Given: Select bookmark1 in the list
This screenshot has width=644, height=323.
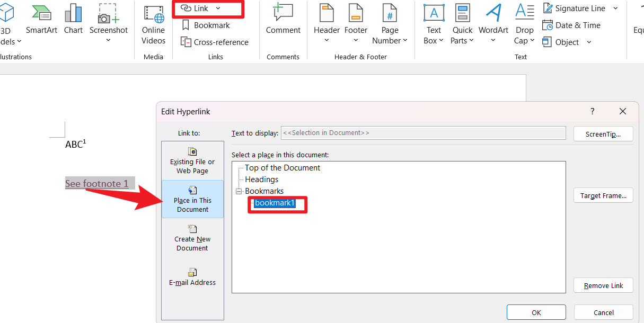Looking at the screenshot, I should tap(275, 203).
